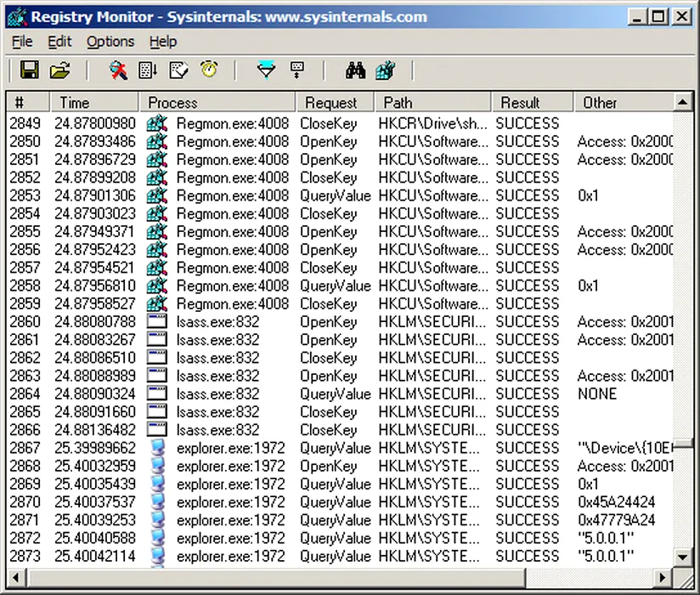
Task: Click HKLM\SYSTE... path in row 2869
Action: pos(429,484)
